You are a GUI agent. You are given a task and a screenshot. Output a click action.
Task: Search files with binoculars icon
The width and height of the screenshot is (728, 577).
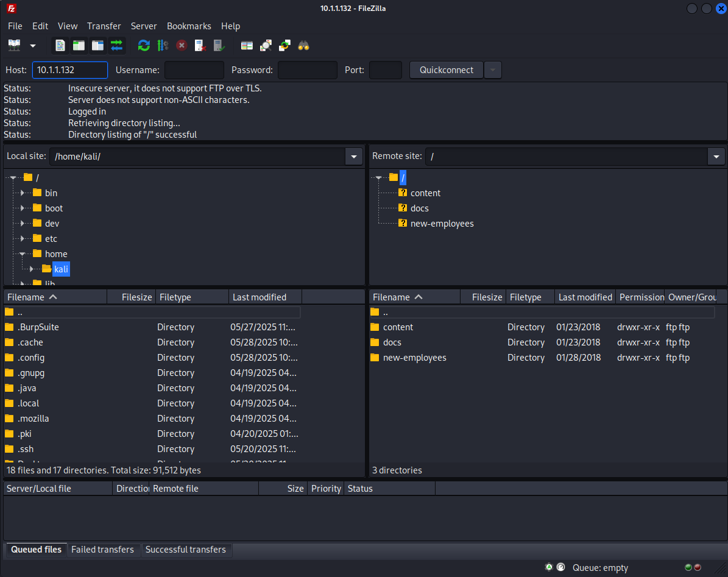coord(303,45)
